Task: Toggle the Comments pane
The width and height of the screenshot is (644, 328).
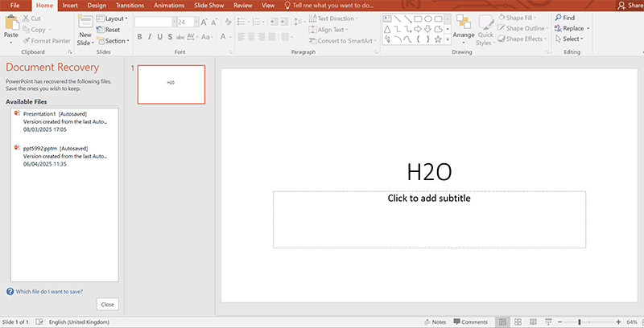Action: (471, 322)
